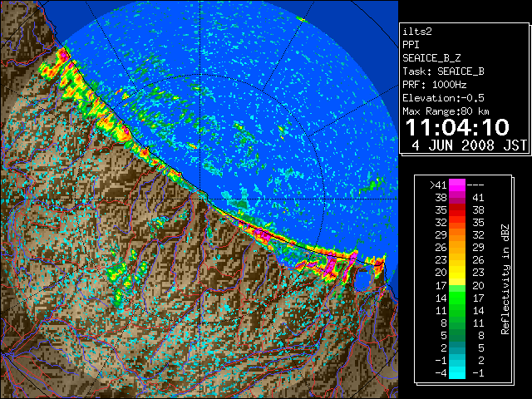Viewport: 532px width, 399px height.
Task: Click the "Reflectivity in dBZ" legend title
Action: [x=505, y=279]
